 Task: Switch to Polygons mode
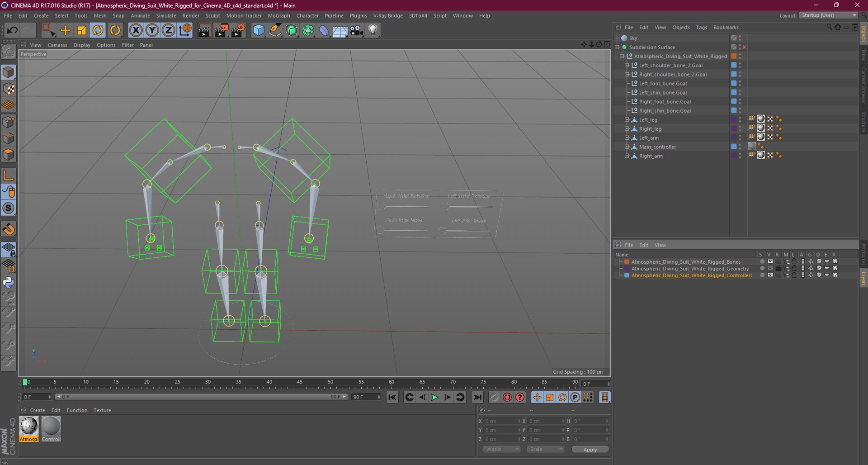tap(9, 155)
